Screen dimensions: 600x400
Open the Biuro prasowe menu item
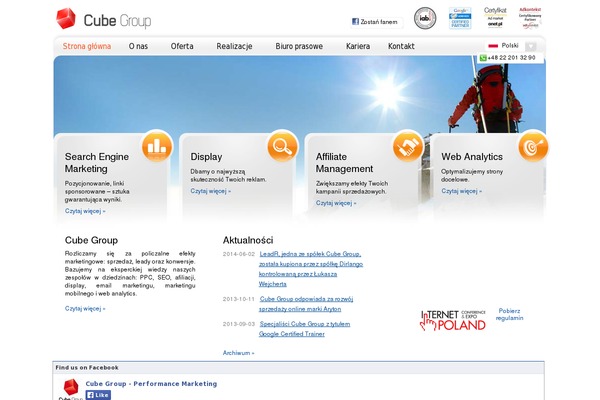(x=299, y=46)
